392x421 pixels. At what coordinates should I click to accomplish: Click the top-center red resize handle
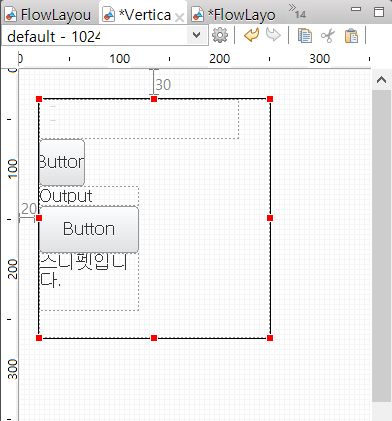154,99
